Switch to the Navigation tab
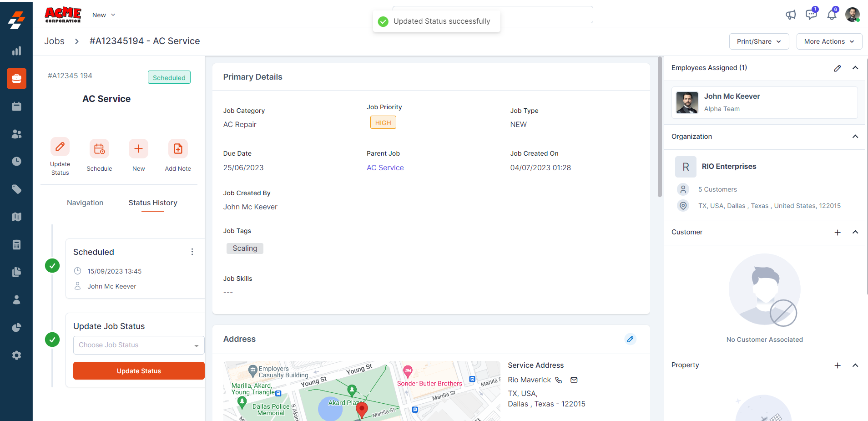 pyautogui.click(x=85, y=203)
